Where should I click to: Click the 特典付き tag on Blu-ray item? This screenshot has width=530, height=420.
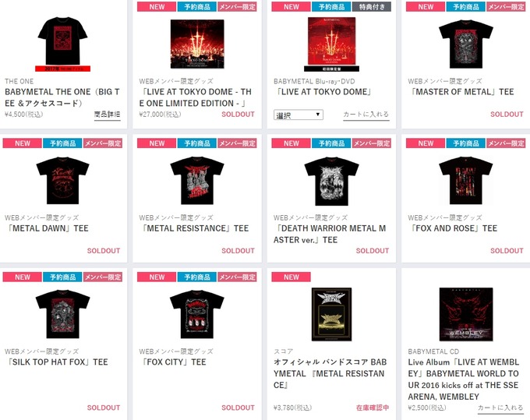[x=372, y=7]
